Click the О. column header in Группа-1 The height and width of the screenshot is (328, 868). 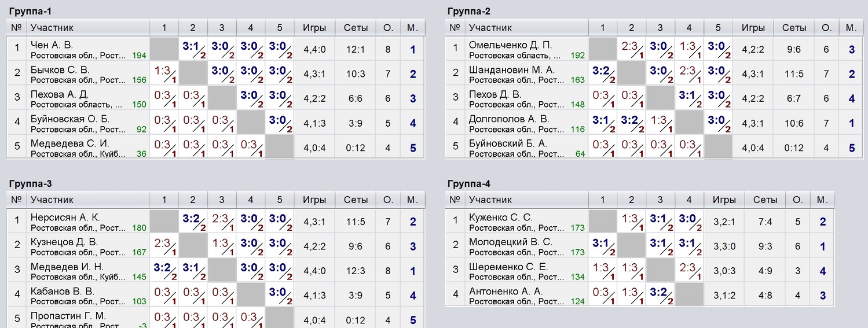point(387,28)
